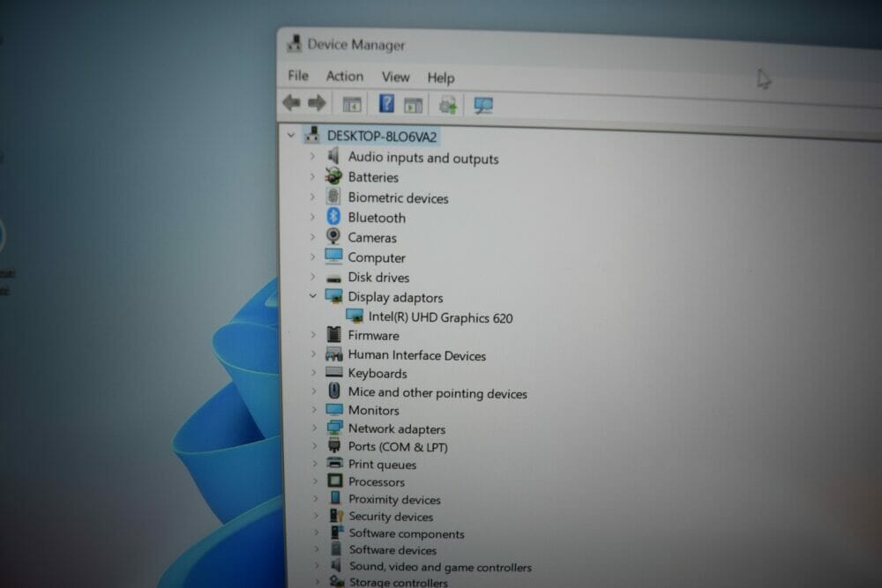The width and height of the screenshot is (882, 588).
Task: Select the Mice and other pointing devices label
Action: tap(437, 393)
